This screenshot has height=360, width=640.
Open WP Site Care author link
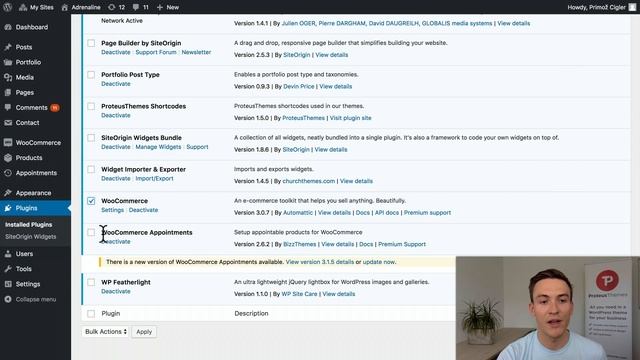pos(299,294)
